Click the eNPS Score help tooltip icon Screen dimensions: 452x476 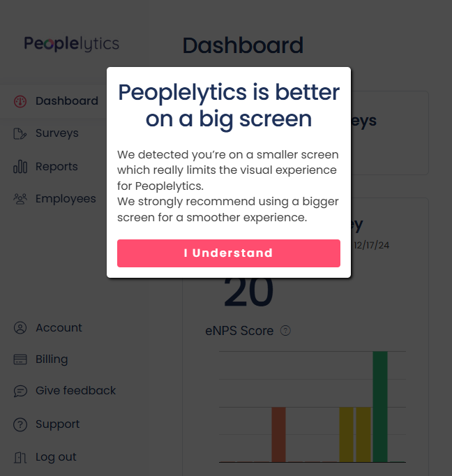pos(285,331)
